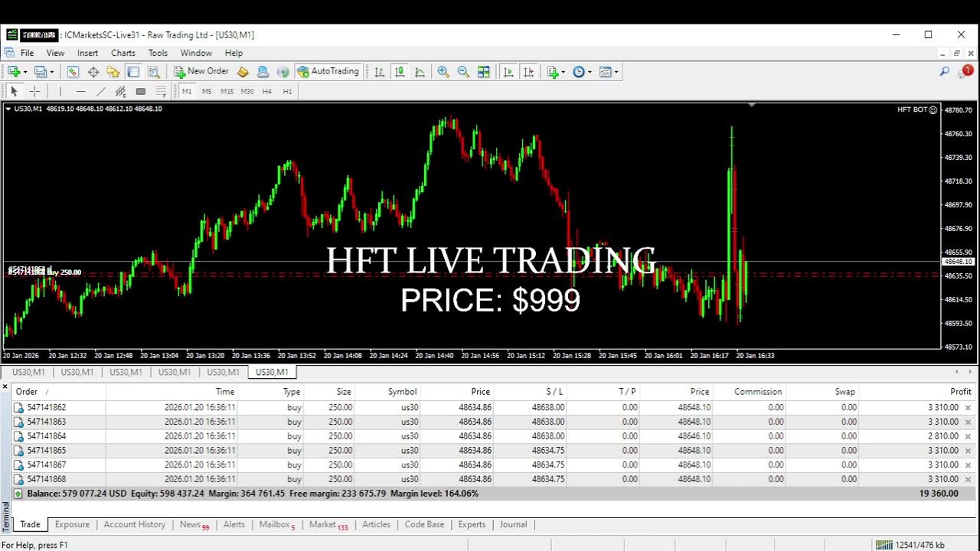980x551 pixels.
Task: Open the Templates dropdown
Action: click(x=609, y=71)
